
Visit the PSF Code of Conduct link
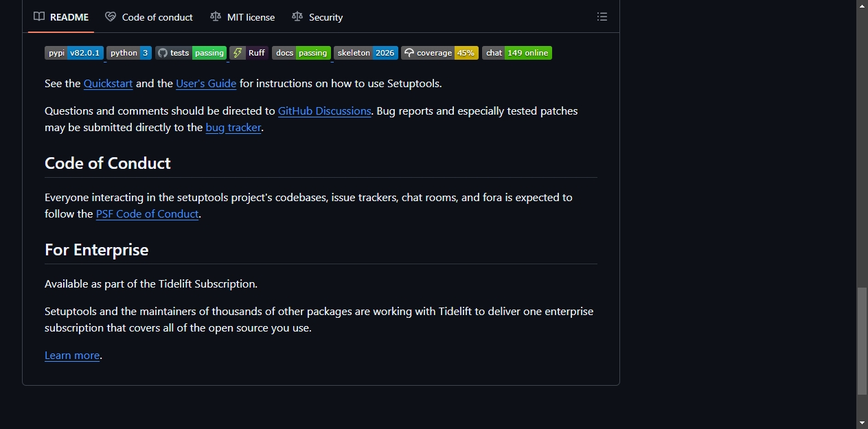148,214
